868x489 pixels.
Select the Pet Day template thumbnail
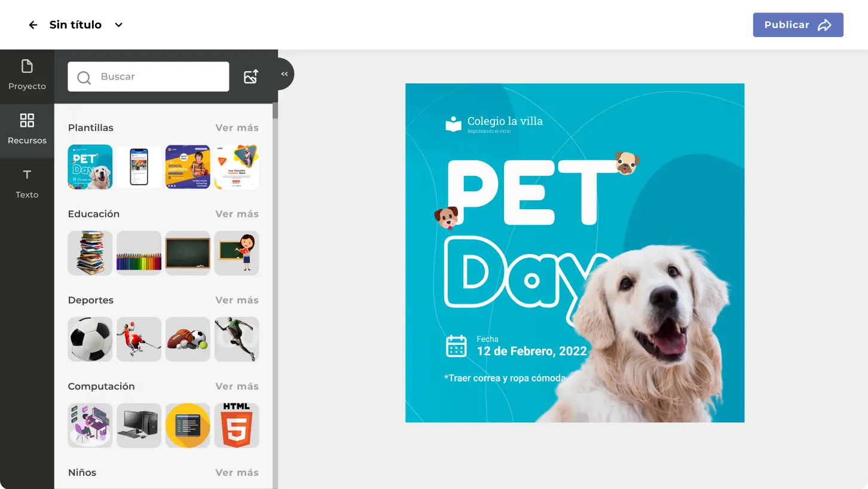[x=90, y=167]
